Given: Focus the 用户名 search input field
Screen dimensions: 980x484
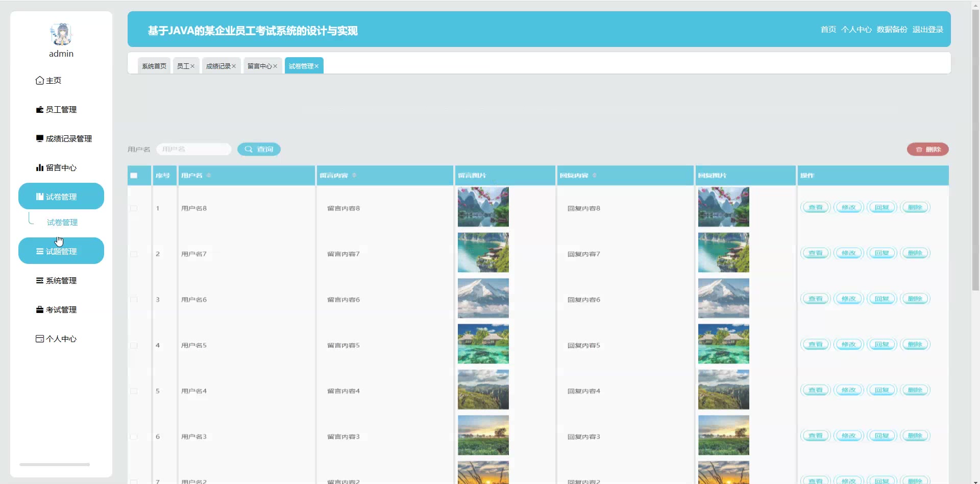Looking at the screenshot, I should click(194, 149).
